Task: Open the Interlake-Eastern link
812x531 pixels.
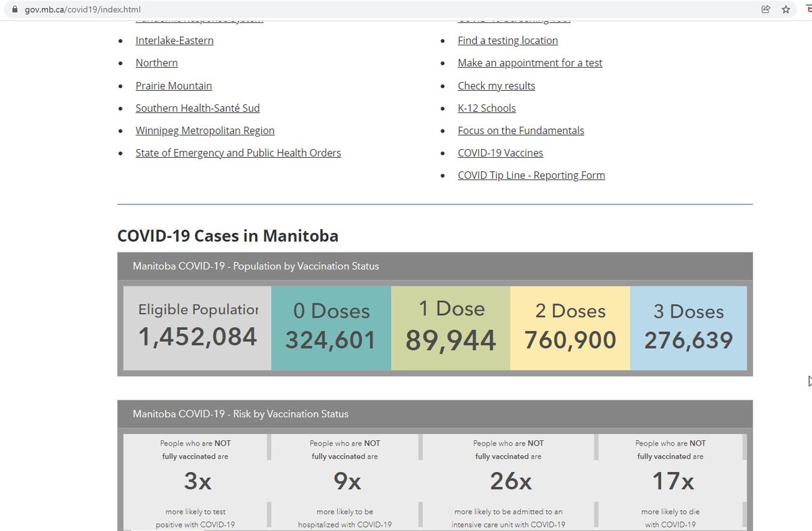Action: coord(175,41)
